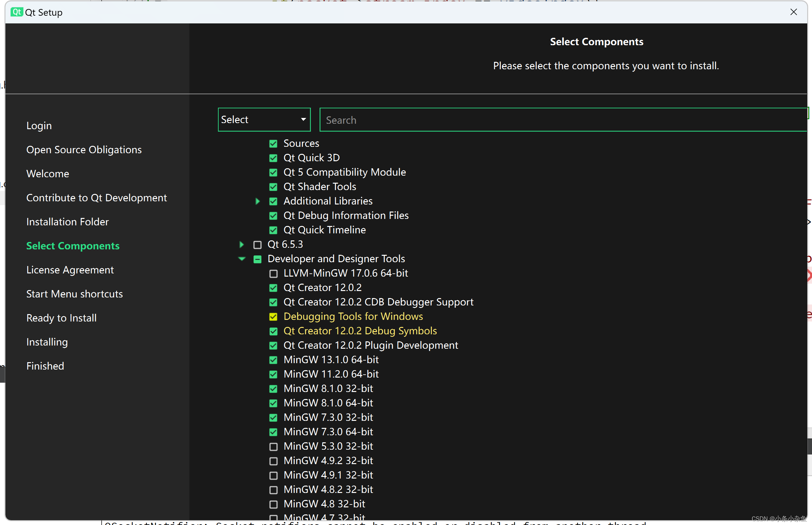Screen dimensions: 812x525
Task: Navigate to License Agreement step
Action: click(70, 270)
